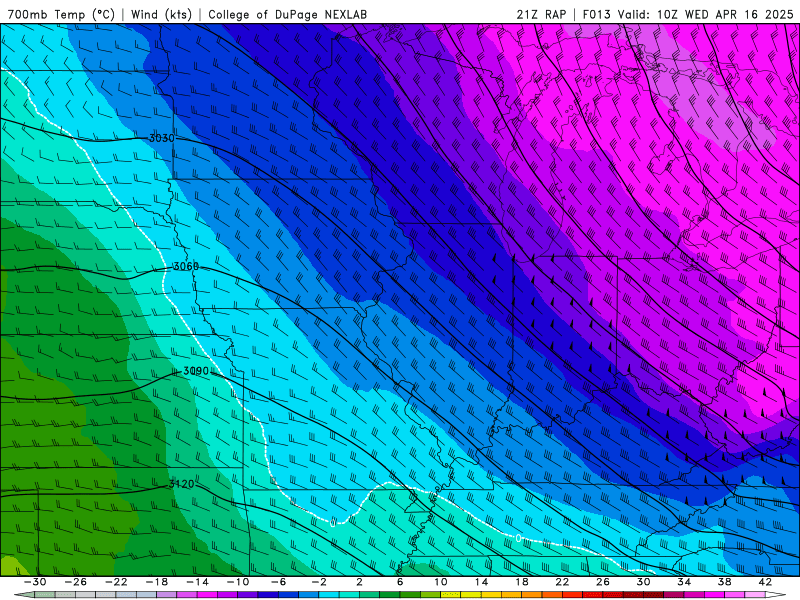The height and width of the screenshot is (600, 800).
Task: Click the −22 colorbar tick label
Action: (116, 582)
